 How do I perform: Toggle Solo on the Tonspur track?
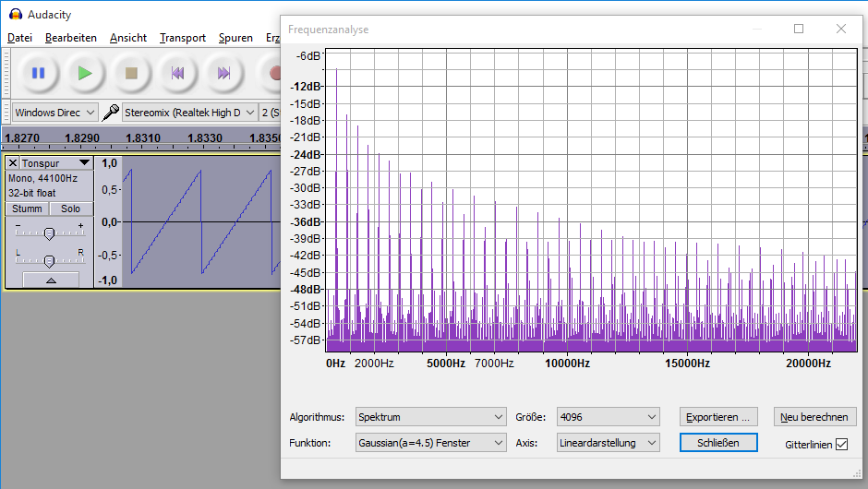point(71,209)
